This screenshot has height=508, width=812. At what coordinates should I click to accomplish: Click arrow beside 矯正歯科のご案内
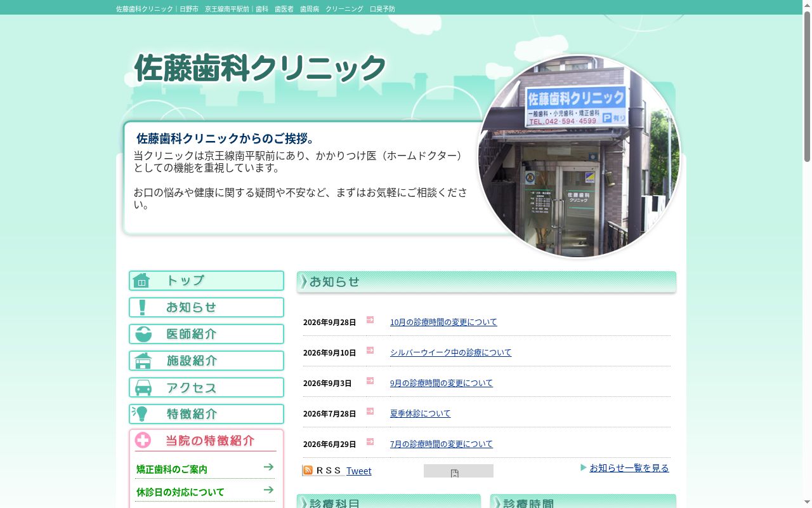[x=269, y=467]
